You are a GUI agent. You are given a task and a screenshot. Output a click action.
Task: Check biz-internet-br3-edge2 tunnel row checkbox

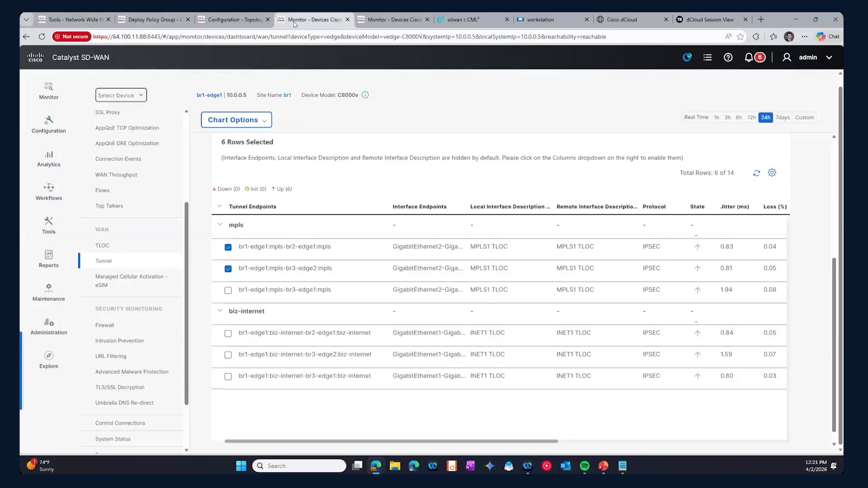228,355
